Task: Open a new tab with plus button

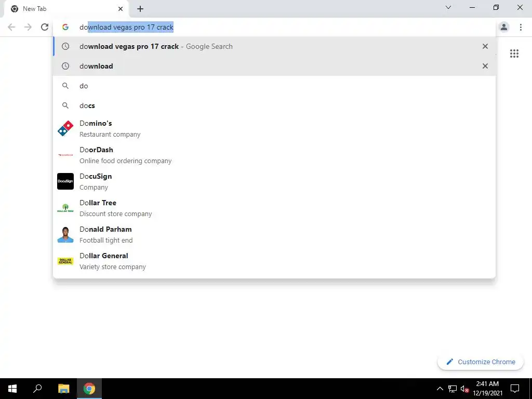Action: [x=140, y=9]
